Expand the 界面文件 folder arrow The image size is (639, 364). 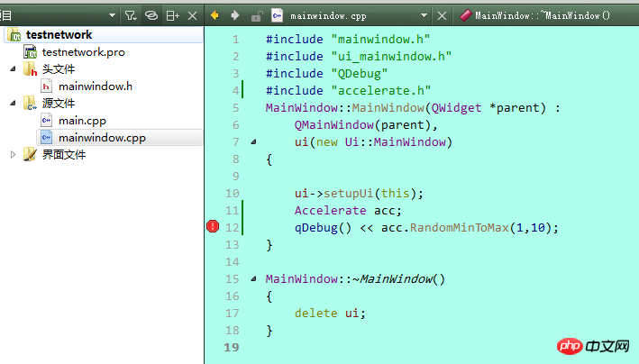pyautogui.click(x=13, y=154)
